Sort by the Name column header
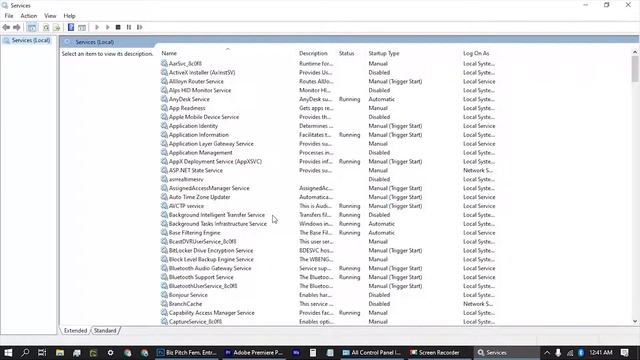 coord(169,53)
